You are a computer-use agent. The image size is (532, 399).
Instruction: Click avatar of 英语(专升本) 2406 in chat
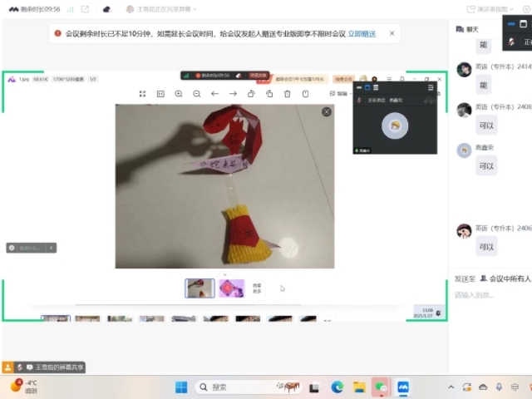click(x=464, y=231)
